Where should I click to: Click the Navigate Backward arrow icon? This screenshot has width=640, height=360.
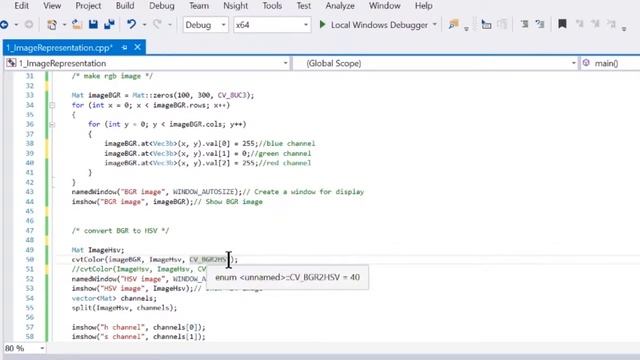point(4,25)
